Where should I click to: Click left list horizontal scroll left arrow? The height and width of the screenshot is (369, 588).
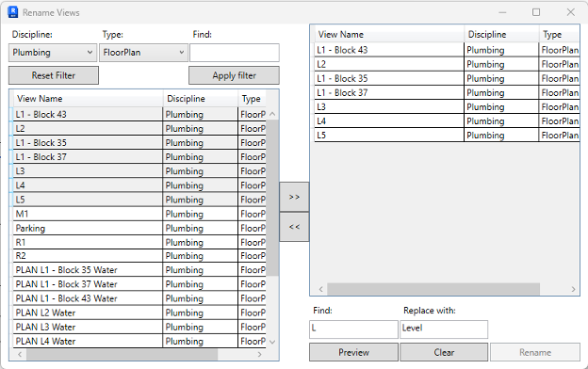pos(20,354)
